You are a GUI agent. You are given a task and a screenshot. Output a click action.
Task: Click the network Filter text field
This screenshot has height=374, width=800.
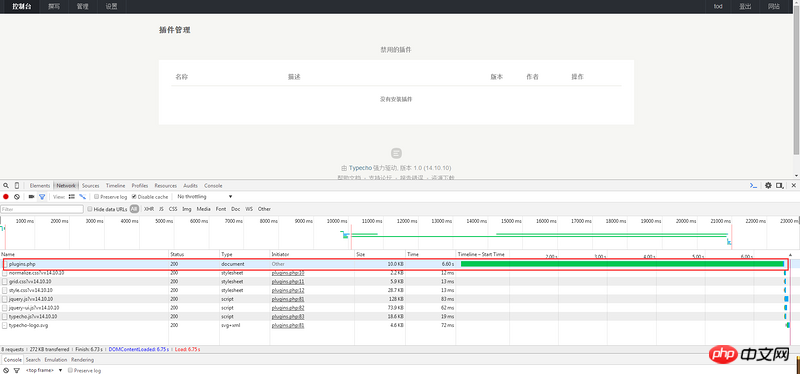[x=42, y=209]
